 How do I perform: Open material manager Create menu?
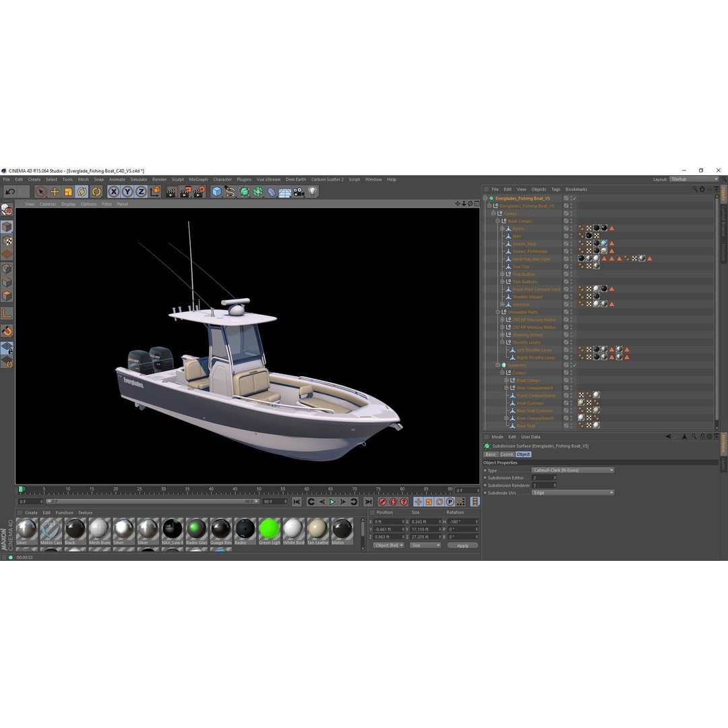coord(31,512)
